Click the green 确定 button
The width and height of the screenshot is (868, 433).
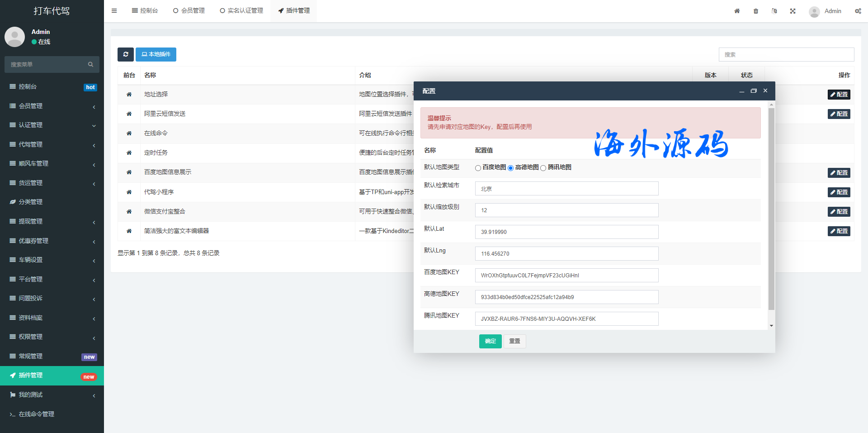click(490, 341)
